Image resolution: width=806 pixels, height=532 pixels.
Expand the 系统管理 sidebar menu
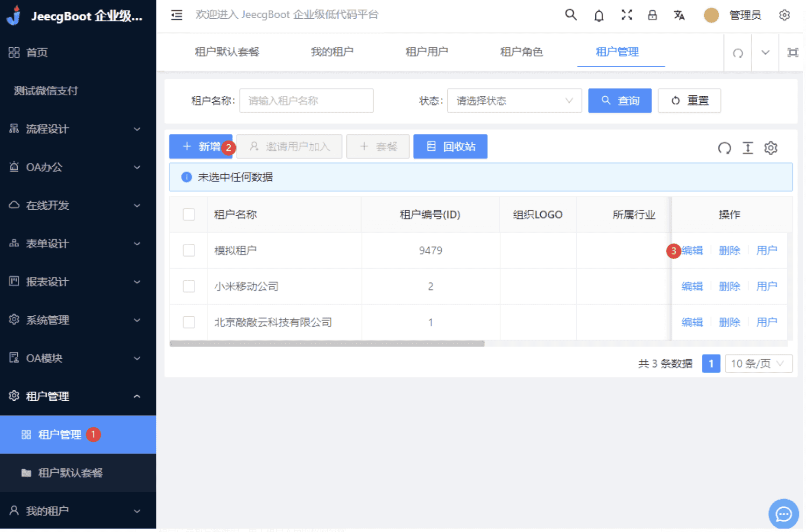click(78, 320)
